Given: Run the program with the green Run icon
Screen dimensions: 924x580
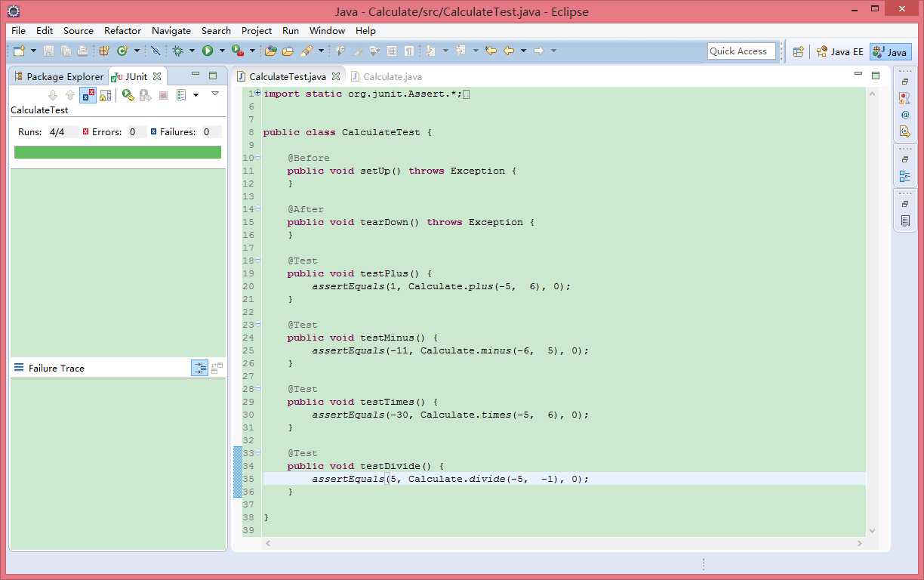Looking at the screenshot, I should (208, 51).
